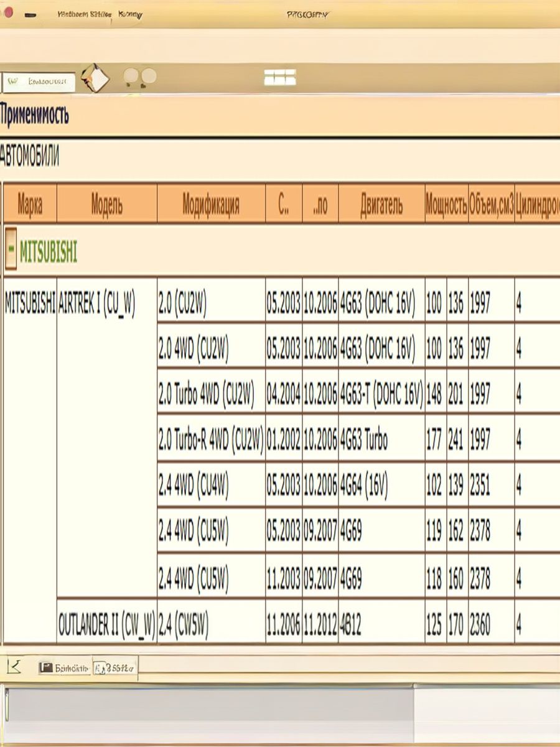Screen dimensions: 560x747
Task: Click the dark icon on the first bottom tab
Action: [45, 668]
